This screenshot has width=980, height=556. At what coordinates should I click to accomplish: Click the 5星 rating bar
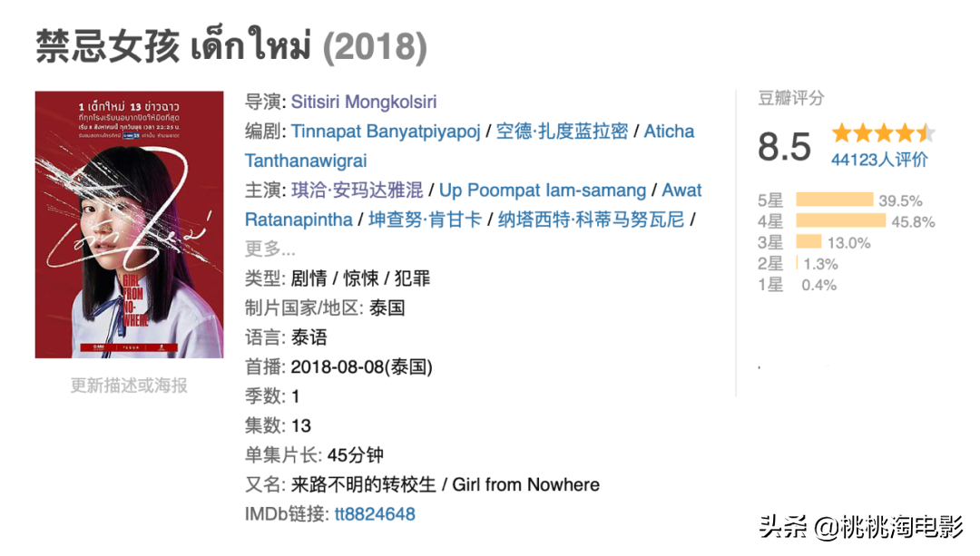pos(834,200)
